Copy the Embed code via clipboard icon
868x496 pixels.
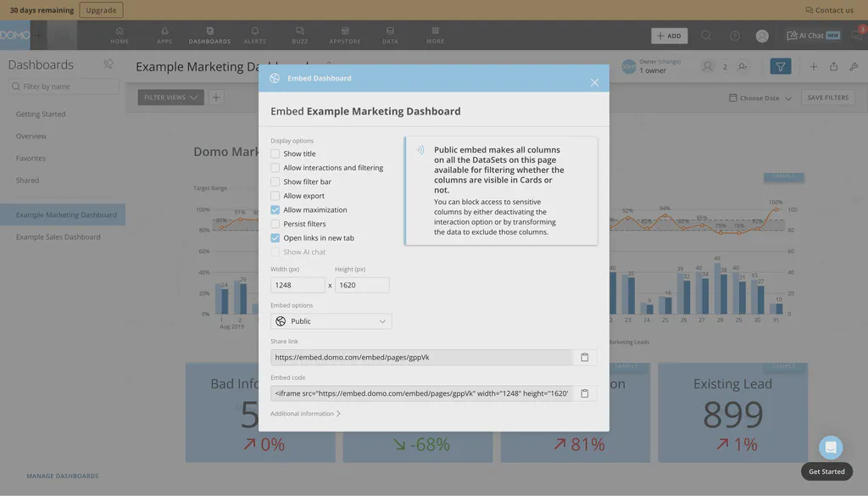[x=583, y=393]
